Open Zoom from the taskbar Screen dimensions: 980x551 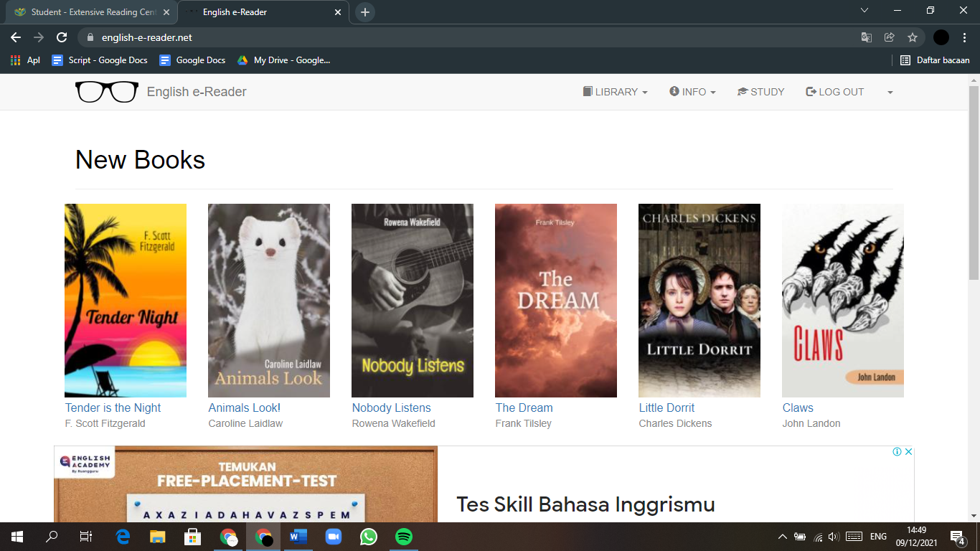pos(334,537)
